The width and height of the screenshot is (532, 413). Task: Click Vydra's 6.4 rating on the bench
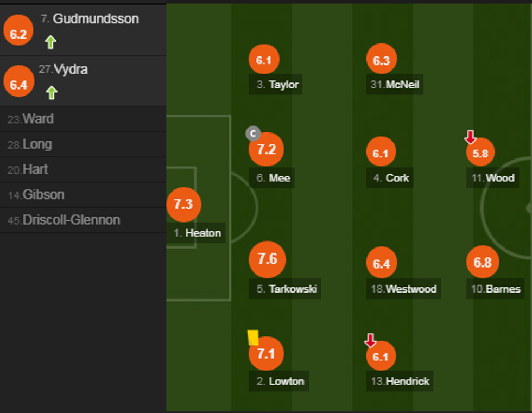pos(18,84)
